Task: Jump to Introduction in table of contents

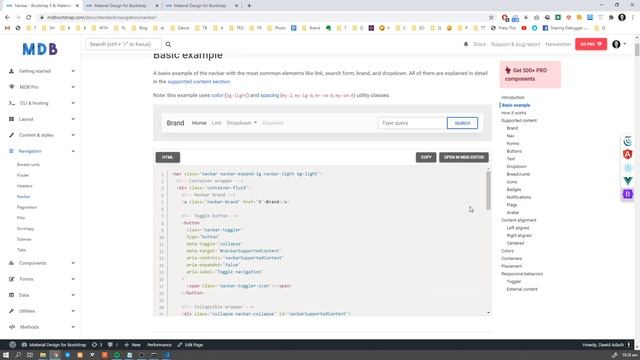Action: pyautogui.click(x=513, y=98)
